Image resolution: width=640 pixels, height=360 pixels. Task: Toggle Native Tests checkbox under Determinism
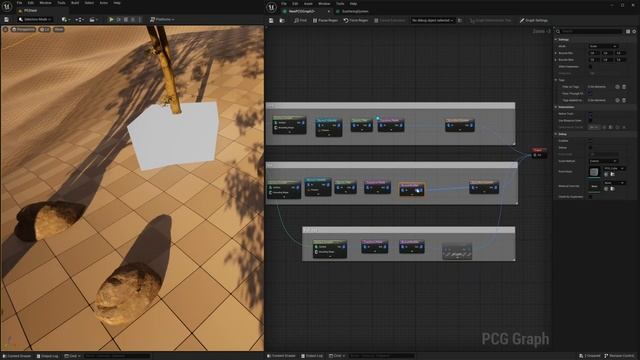(590, 114)
